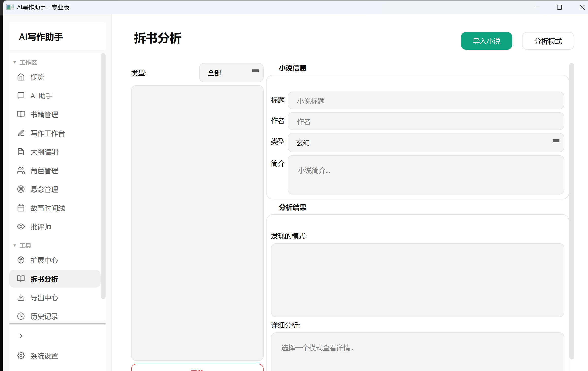
Task: Close the AI写作助手 window
Action: coord(582,7)
